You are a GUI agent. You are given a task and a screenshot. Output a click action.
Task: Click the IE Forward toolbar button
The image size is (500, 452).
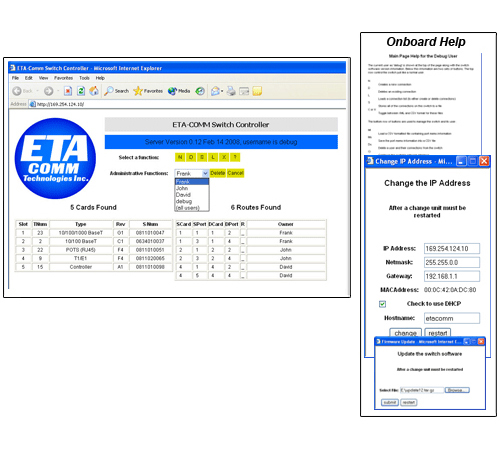point(49,91)
